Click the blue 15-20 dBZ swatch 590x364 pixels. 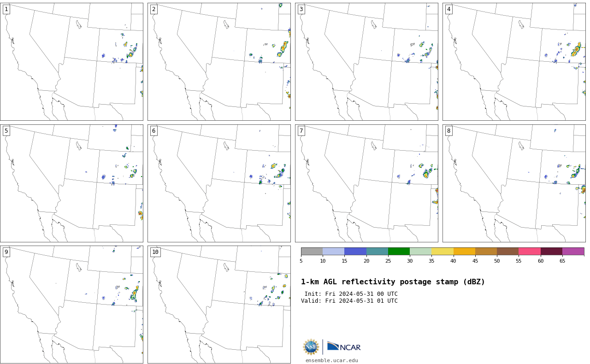click(355, 252)
